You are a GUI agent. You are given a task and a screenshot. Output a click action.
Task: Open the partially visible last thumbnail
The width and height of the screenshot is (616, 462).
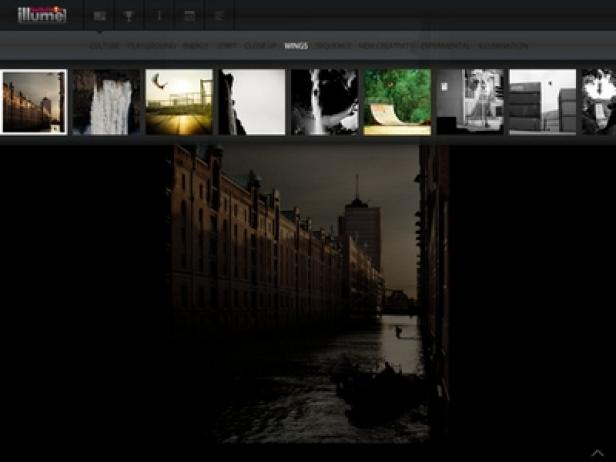(x=599, y=102)
